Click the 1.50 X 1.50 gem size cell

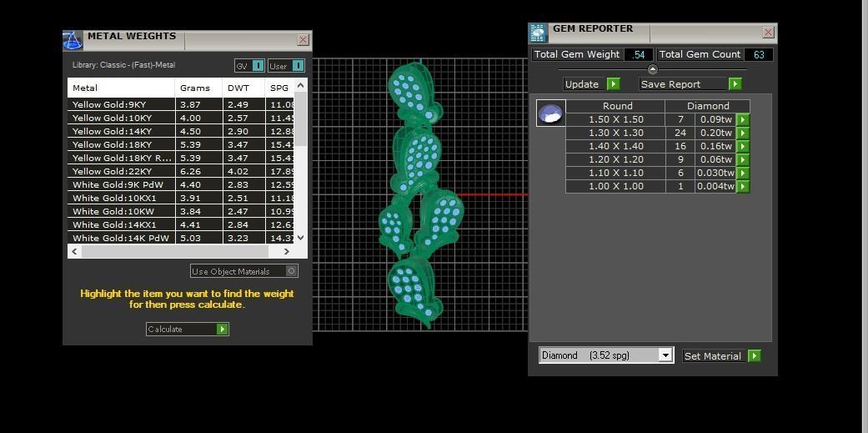pyautogui.click(x=616, y=119)
